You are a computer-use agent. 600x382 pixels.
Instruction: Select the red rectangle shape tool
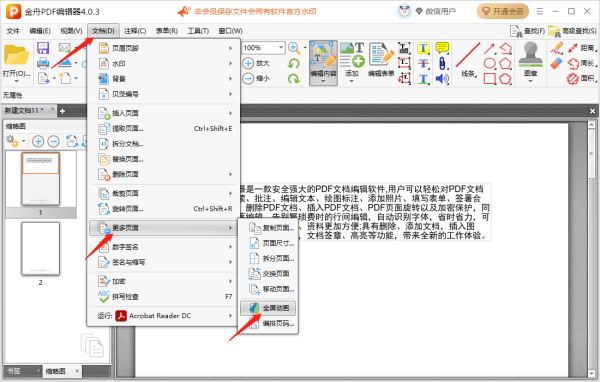pos(489,78)
